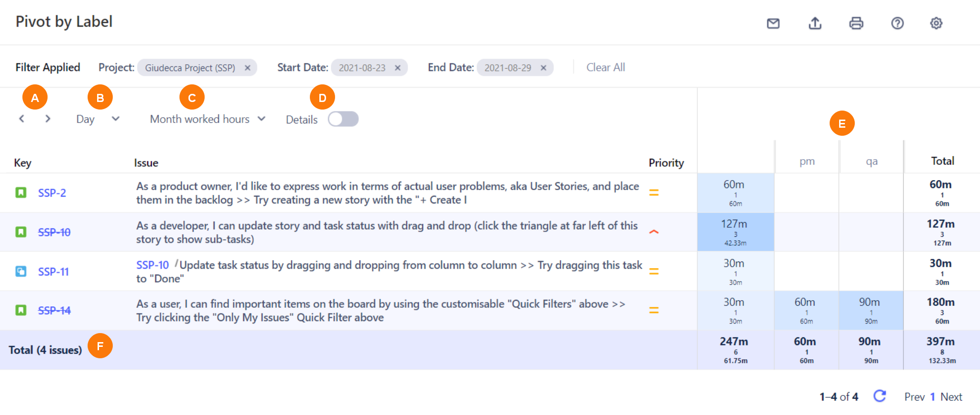Go to previous period with left arrow

pyautogui.click(x=22, y=119)
